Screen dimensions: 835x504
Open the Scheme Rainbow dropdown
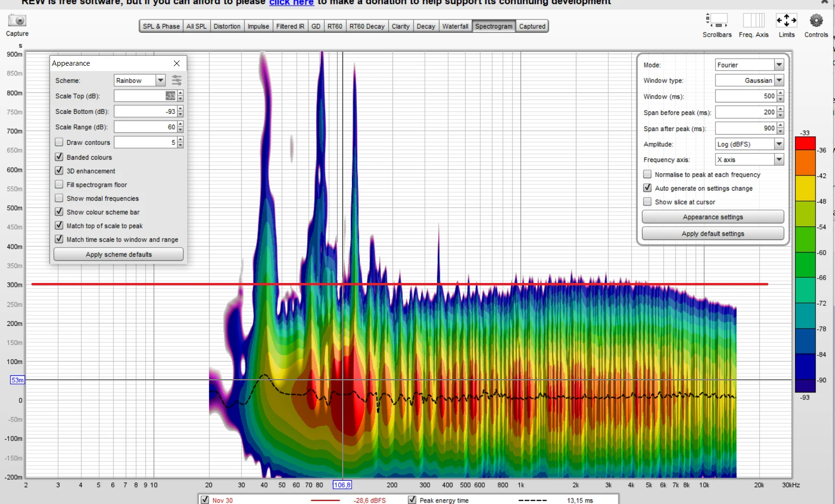tap(161, 80)
